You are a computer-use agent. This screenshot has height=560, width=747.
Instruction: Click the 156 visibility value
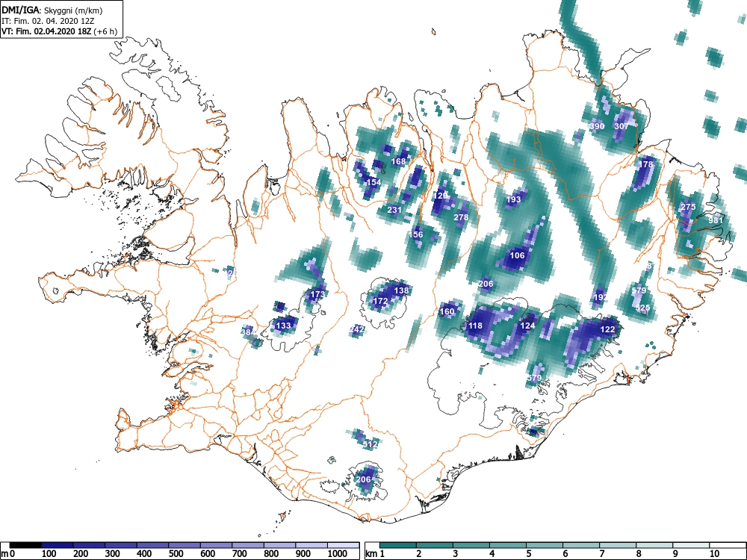pyautogui.click(x=416, y=234)
